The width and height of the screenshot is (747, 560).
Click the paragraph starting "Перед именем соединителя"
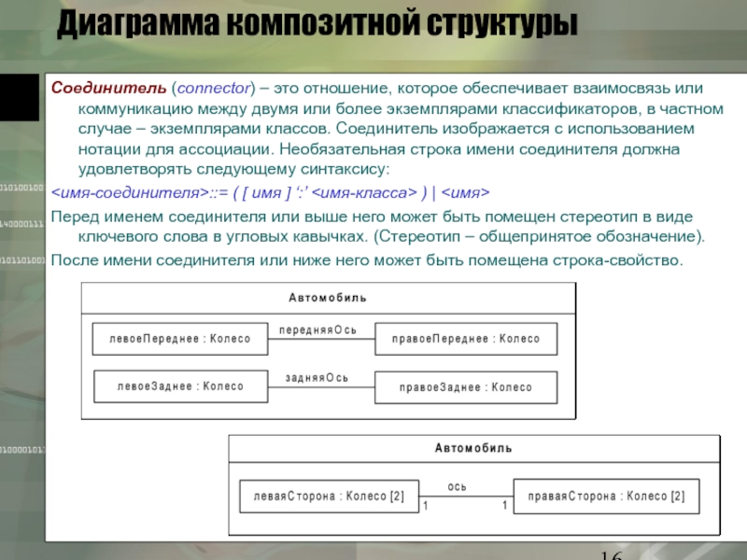point(373,226)
